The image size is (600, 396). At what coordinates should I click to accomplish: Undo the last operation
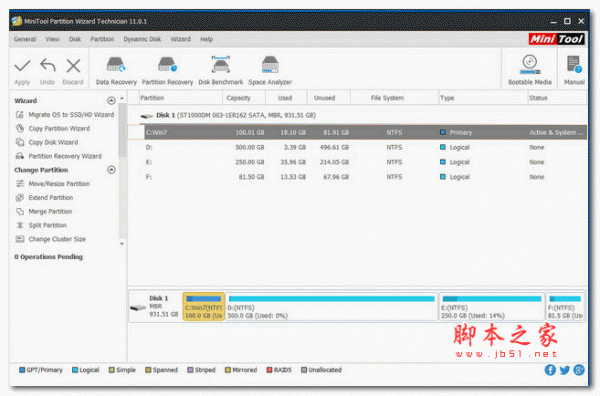(47, 71)
